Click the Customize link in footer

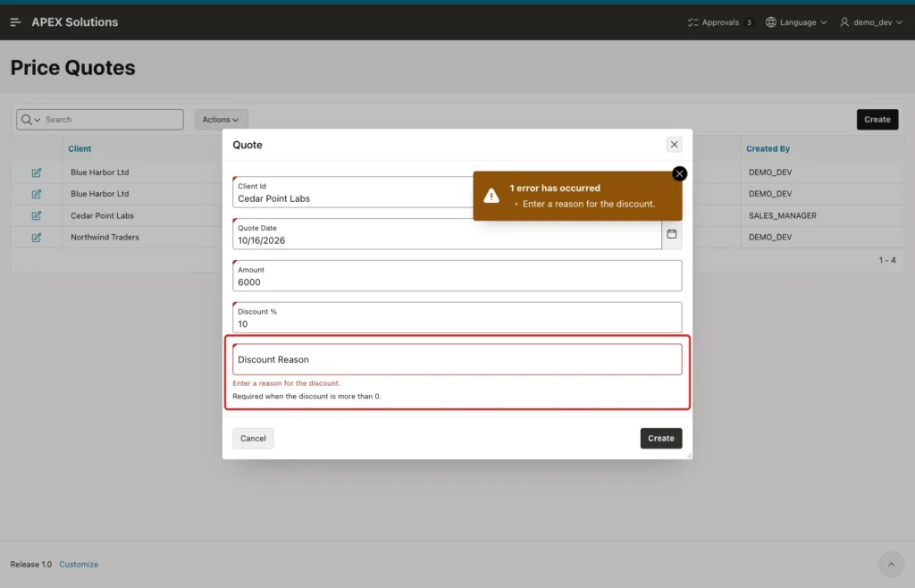[79, 565]
